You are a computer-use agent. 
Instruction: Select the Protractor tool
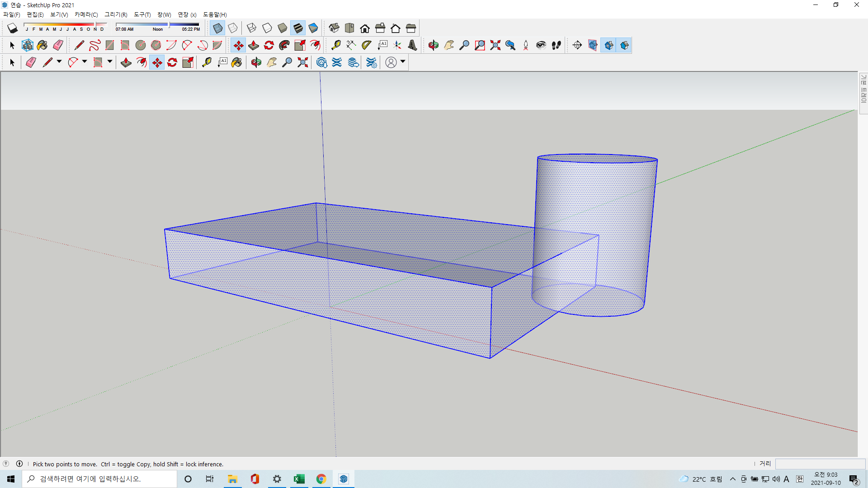pos(366,45)
